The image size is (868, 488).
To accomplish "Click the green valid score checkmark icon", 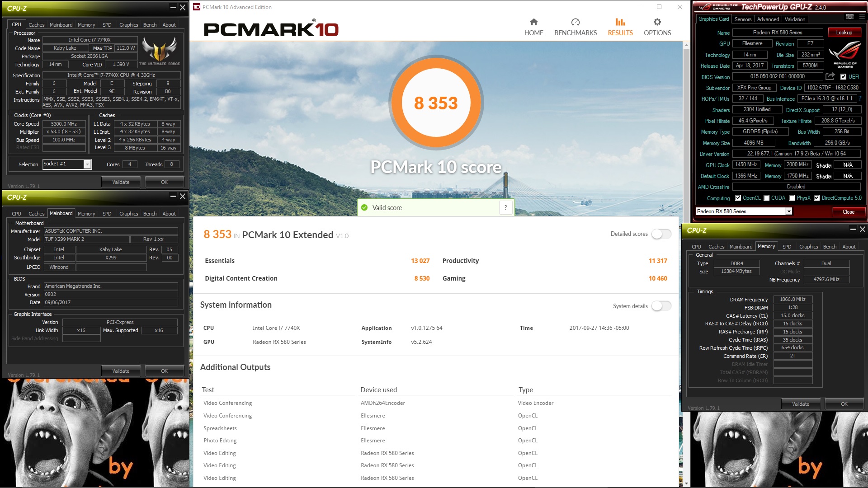I will (364, 207).
